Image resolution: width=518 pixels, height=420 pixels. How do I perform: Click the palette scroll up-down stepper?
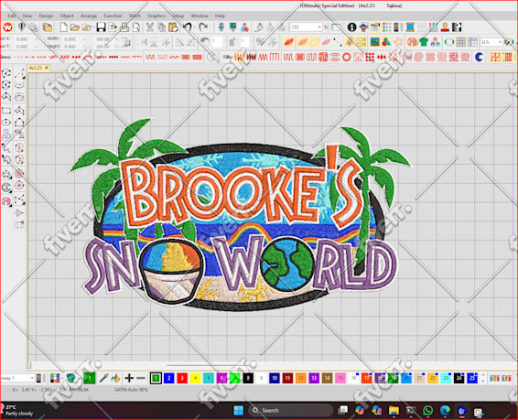coord(482,378)
